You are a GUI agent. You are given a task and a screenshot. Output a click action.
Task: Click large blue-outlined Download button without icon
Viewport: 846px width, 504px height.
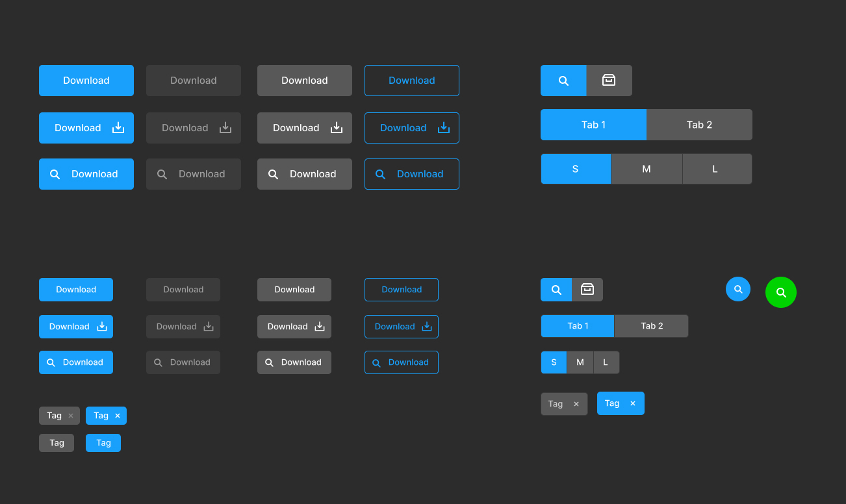(412, 81)
